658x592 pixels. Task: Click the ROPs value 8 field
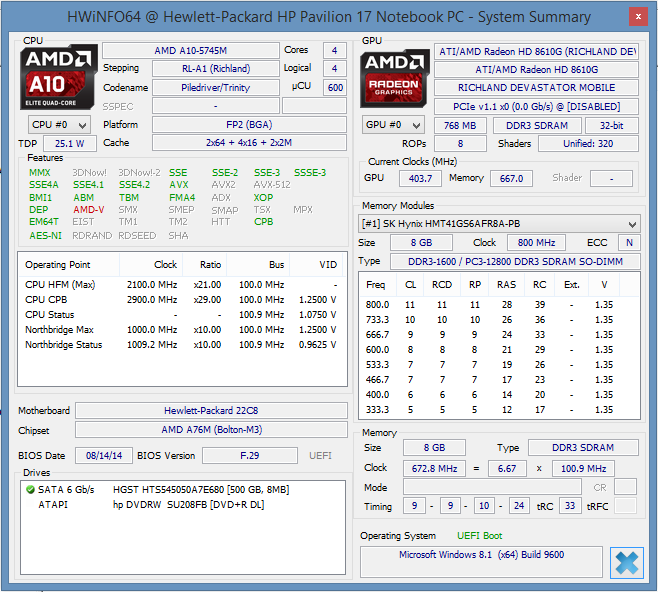[x=460, y=144]
